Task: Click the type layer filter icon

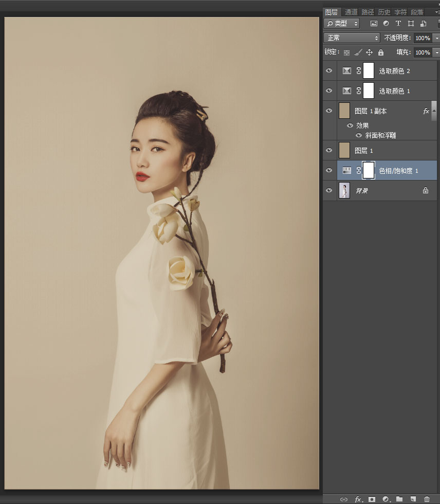Action: point(398,24)
